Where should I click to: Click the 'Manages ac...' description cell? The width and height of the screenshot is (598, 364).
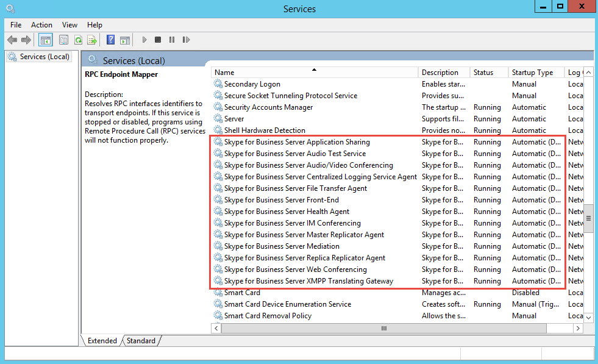[x=444, y=293]
